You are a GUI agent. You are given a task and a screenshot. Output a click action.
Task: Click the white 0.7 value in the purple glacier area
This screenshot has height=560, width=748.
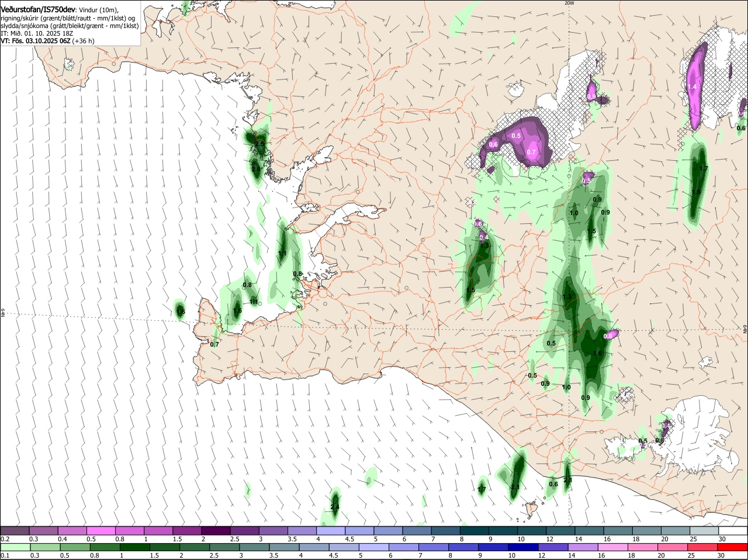[531, 152]
